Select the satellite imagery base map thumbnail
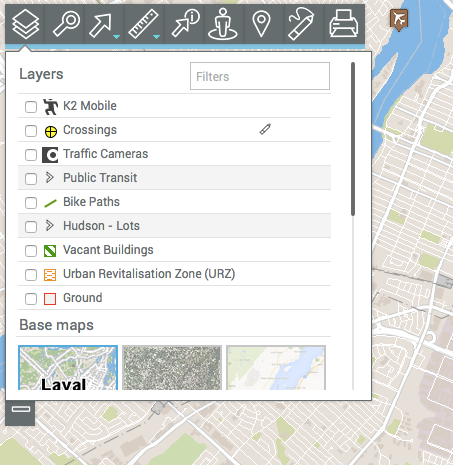Viewport: 453px width, 465px height. 172,368
